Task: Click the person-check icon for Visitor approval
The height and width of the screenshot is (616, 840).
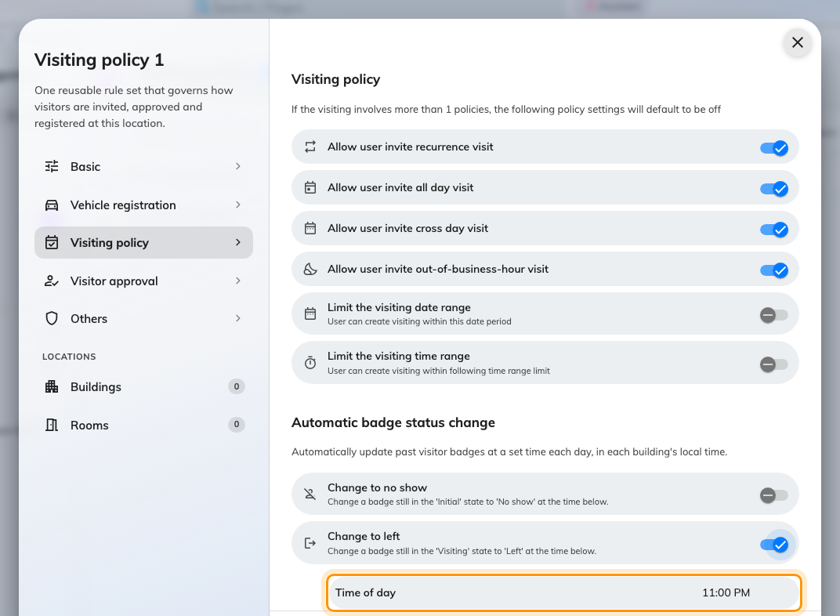Action: pyautogui.click(x=52, y=281)
